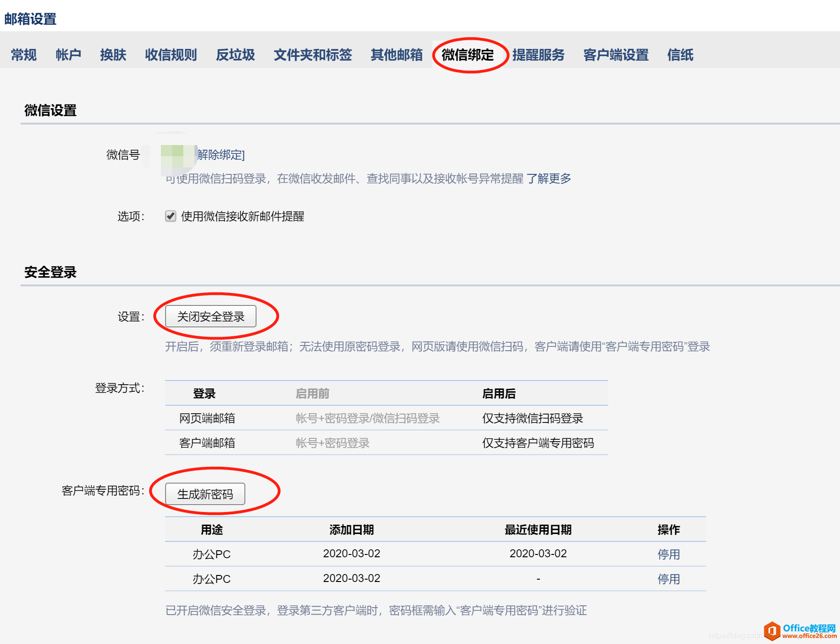
Task: Click the 仅支持微信扫码登录 cell
Action: (x=533, y=418)
